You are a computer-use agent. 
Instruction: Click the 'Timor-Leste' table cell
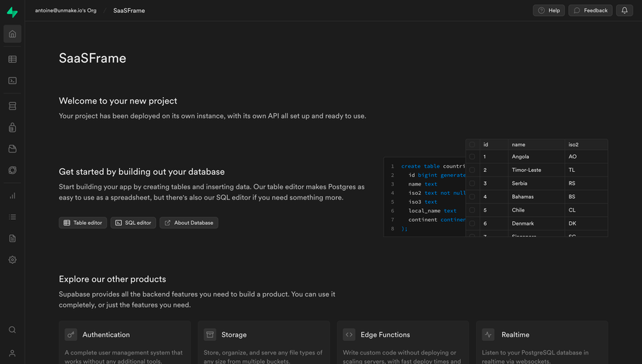(536, 170)
